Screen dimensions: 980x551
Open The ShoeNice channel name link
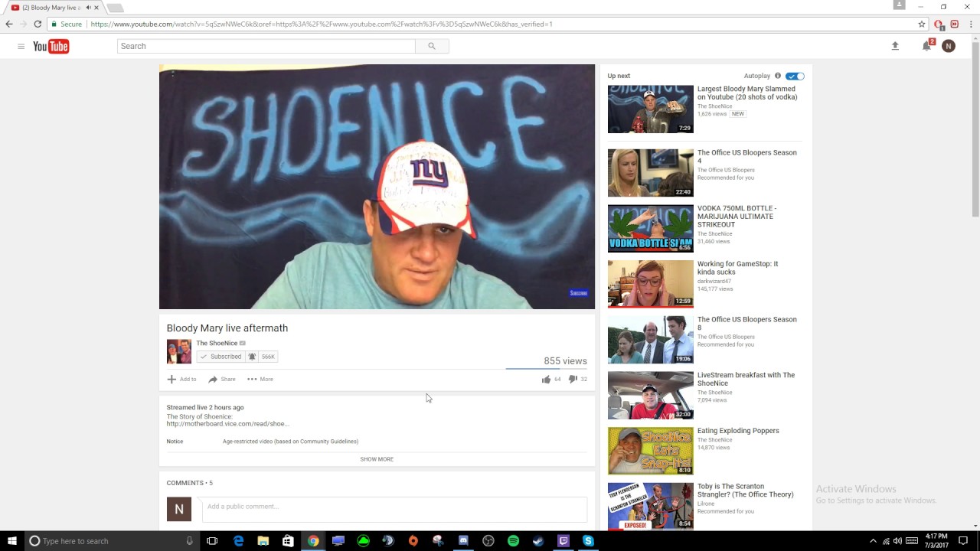point(217,343)
